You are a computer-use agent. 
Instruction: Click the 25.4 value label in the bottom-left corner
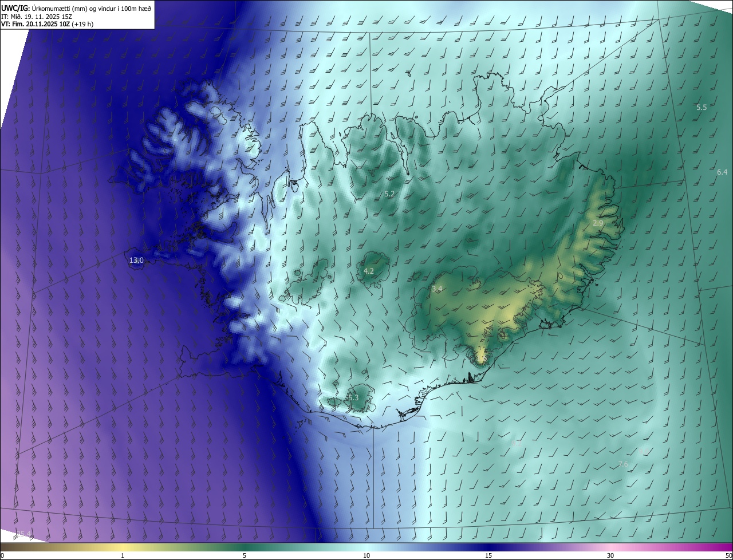23,534
